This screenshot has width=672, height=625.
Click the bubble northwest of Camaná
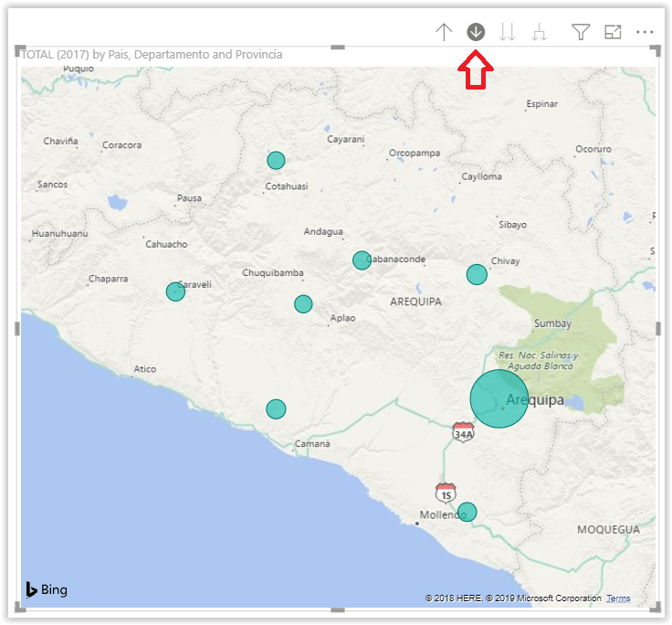click(276, 409)
